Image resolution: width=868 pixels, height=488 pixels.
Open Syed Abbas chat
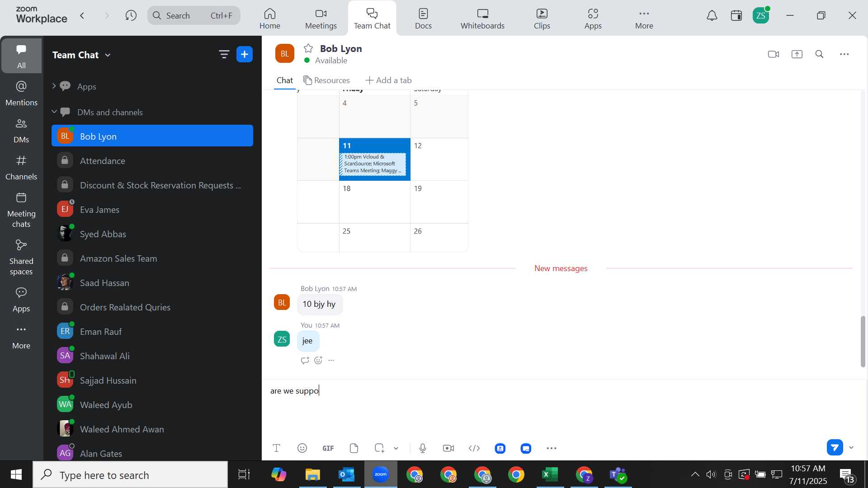coord(152,234)
